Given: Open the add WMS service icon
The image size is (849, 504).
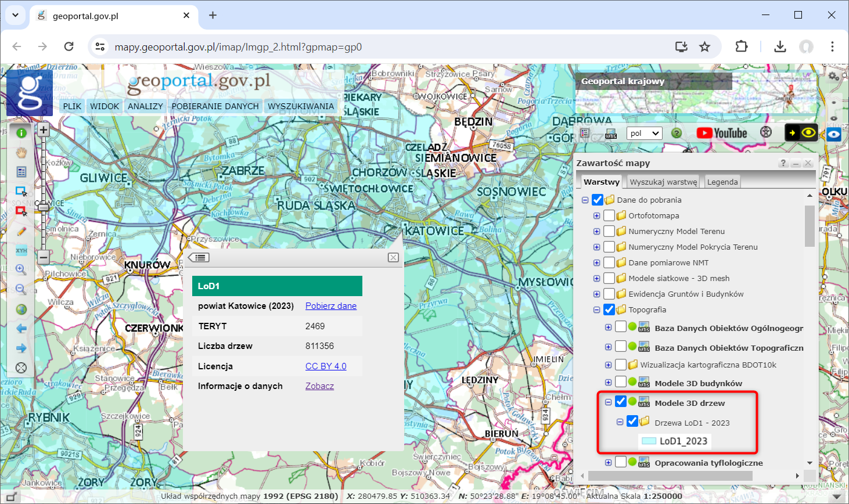Looking at the screenshot, I should coord(610,133).
